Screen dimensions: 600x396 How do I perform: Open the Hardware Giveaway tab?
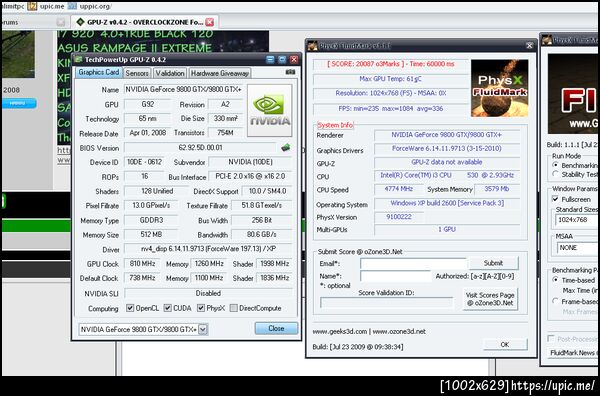(x=220, y=73)
